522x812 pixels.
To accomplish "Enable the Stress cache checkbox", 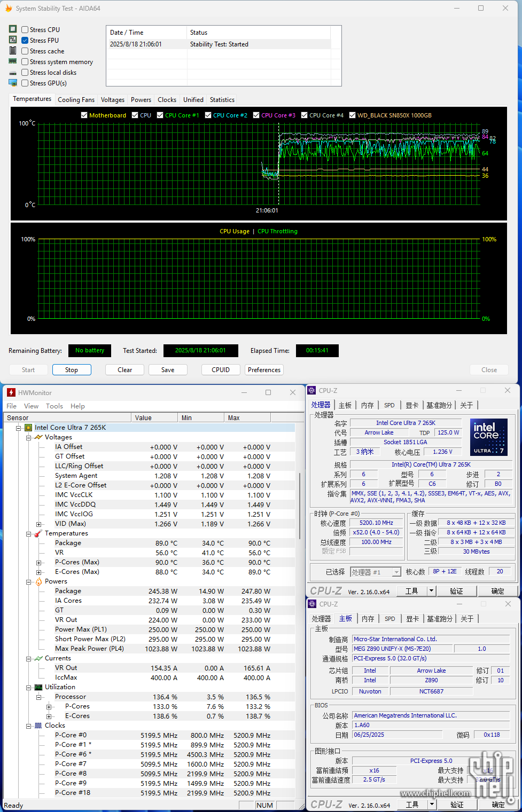I will [25, 51].
